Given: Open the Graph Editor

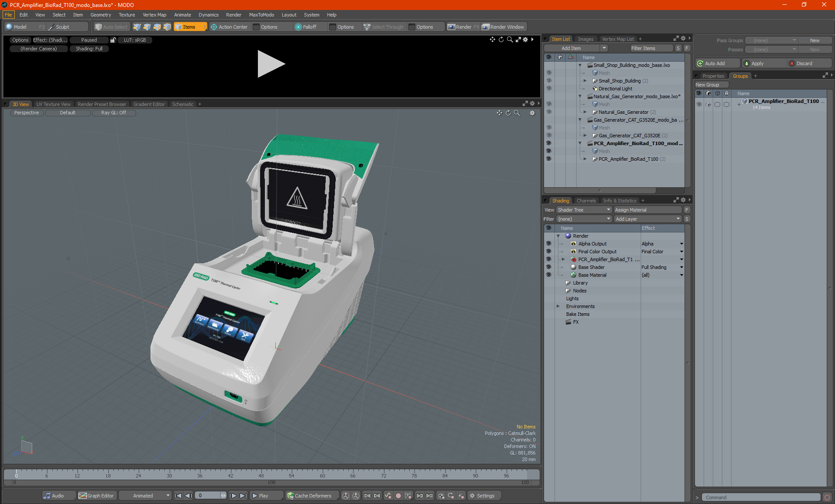Looking at the screenshot, I should pyautogui.click(x=97, y=496).
